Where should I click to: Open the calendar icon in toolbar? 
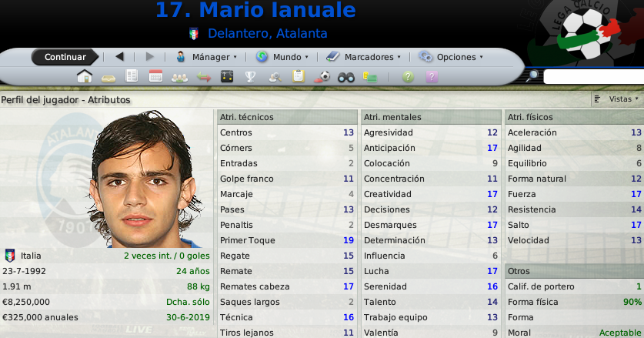[155, 76]
